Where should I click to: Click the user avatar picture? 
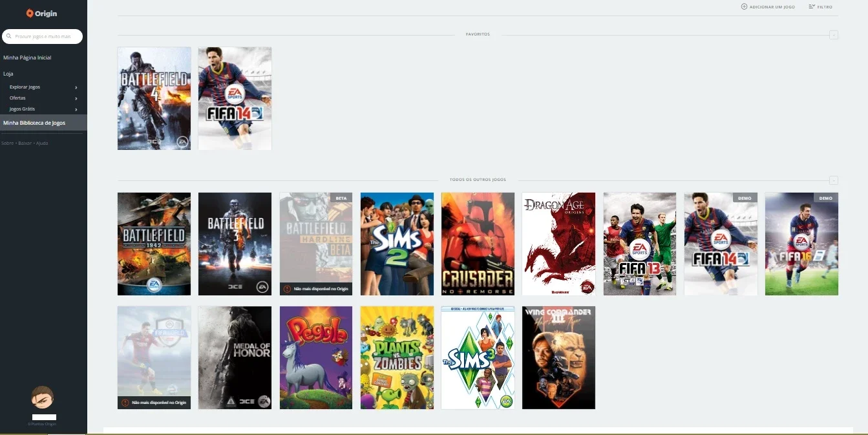(43, 397)
